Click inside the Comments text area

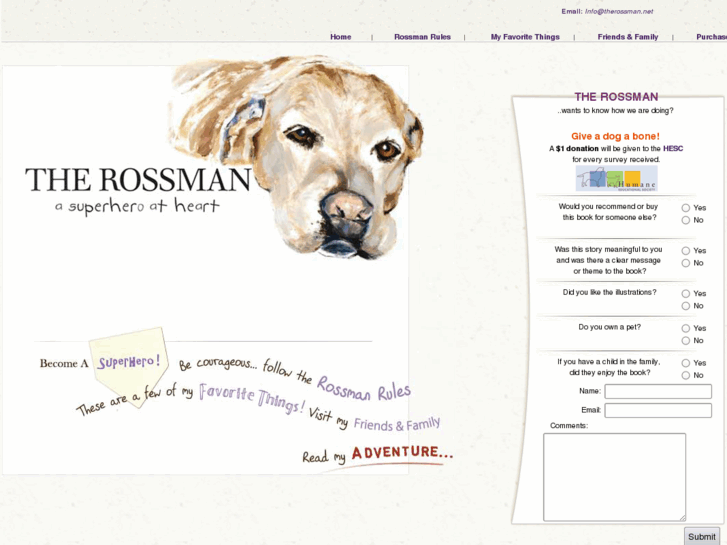614,477
